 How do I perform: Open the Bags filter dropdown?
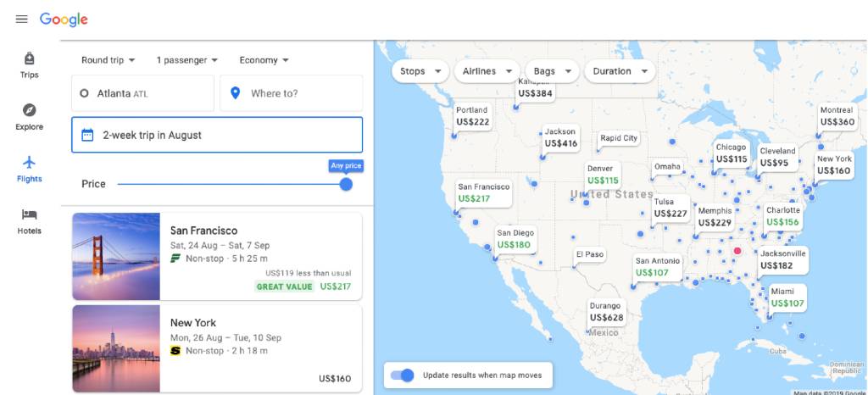click(x=553, y=71)
